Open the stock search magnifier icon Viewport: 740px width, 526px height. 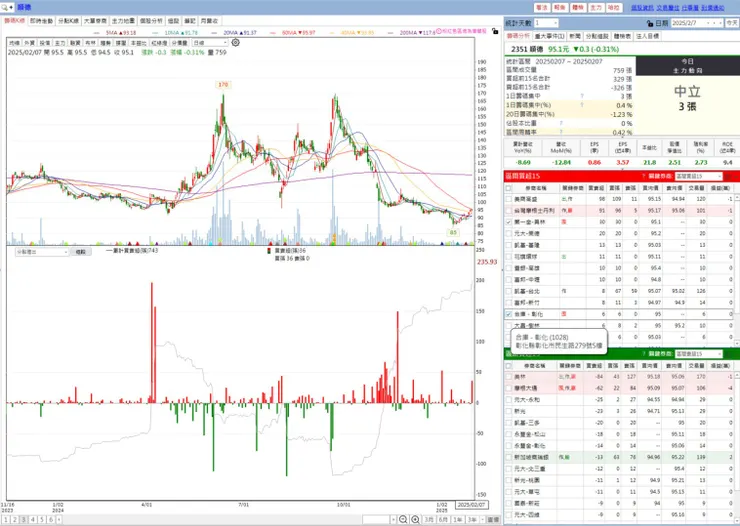(5, 8)
